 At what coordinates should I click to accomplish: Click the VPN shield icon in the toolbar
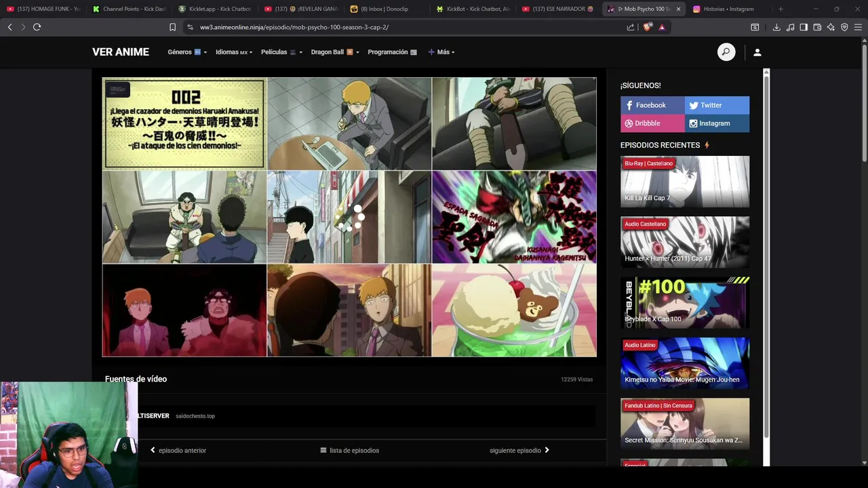click(844, 27)
